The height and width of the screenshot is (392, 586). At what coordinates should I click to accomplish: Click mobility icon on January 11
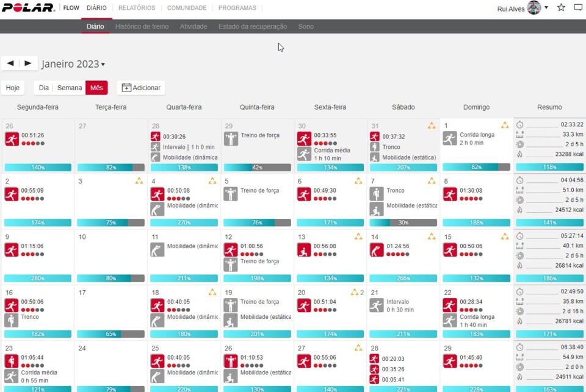click(x=157, y=249)
